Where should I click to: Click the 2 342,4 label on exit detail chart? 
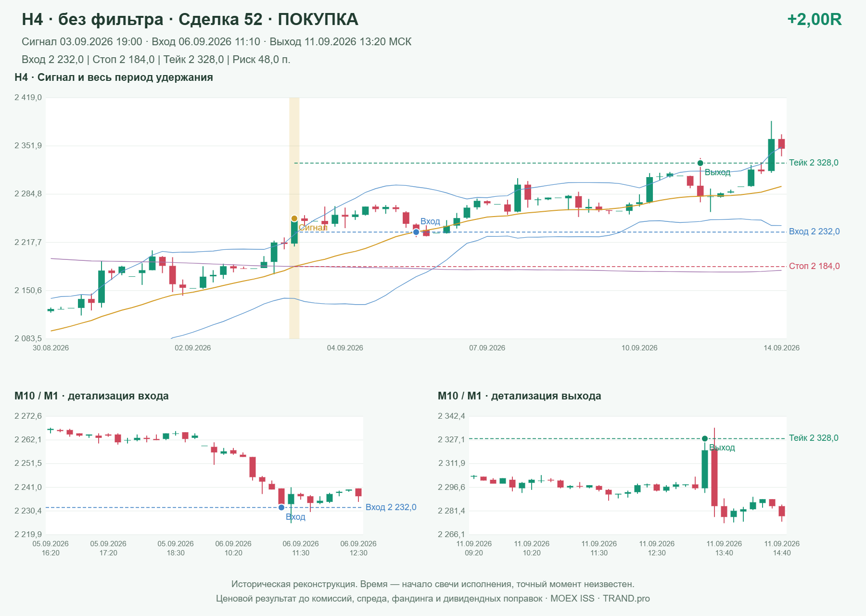[451, 416]
